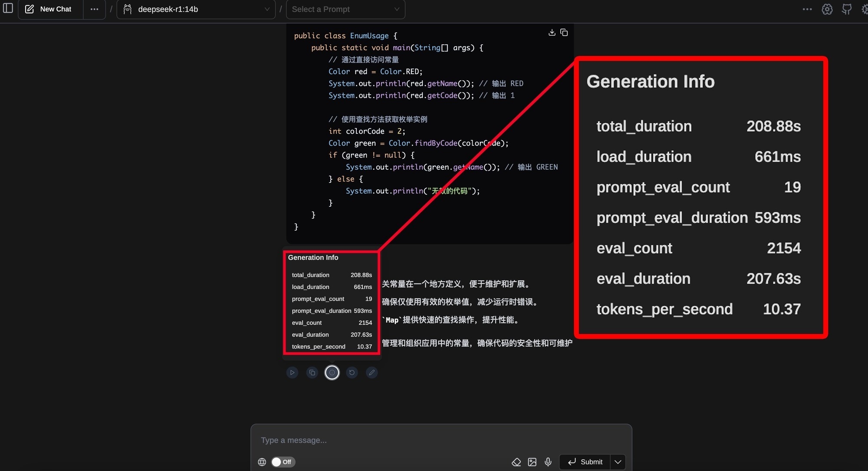This screenshot has height=471, width=868.
Task: Open the top-right more options menu
Action: pos(807,9)
